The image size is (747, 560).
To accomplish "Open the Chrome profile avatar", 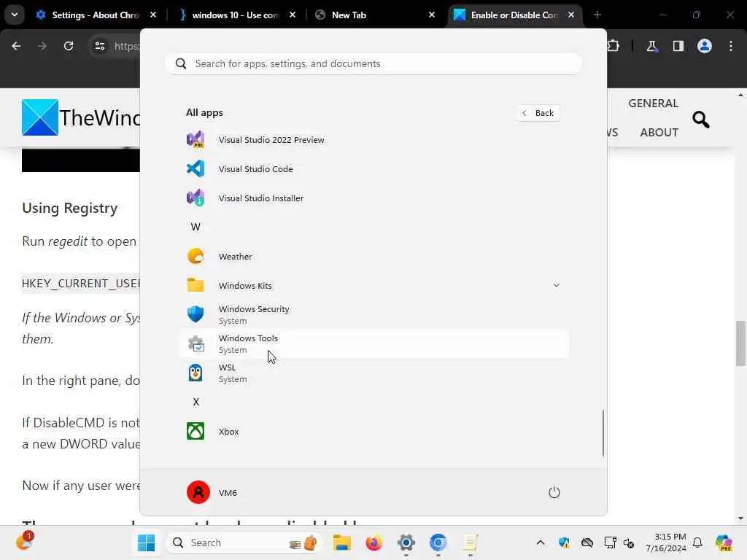I will 705,46.
